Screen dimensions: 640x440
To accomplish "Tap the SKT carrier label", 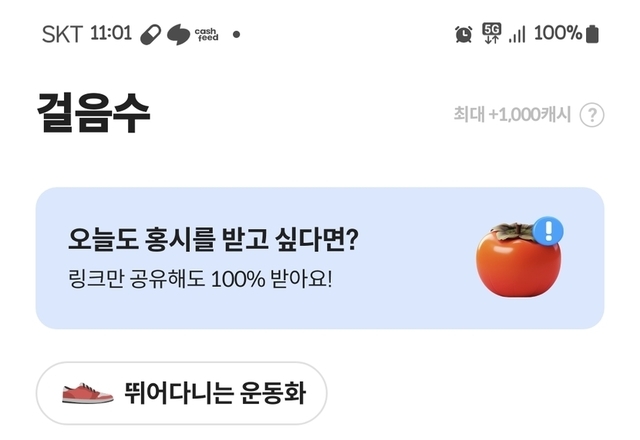I will [x=63, y=34].
